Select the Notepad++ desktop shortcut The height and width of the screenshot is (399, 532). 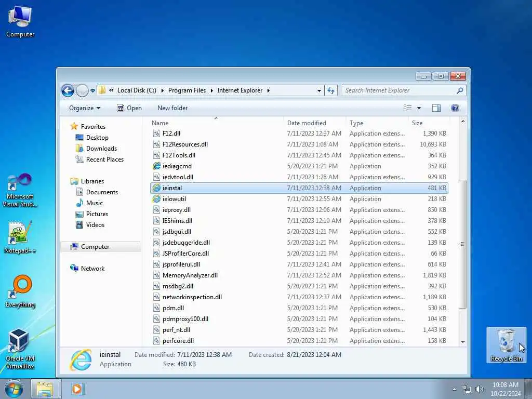point(20,237)
